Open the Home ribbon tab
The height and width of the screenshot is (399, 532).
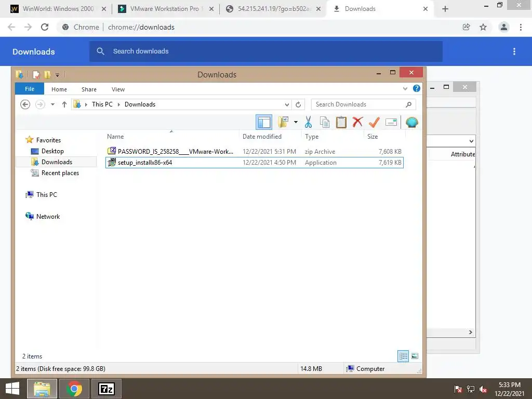tap(59, 89)
